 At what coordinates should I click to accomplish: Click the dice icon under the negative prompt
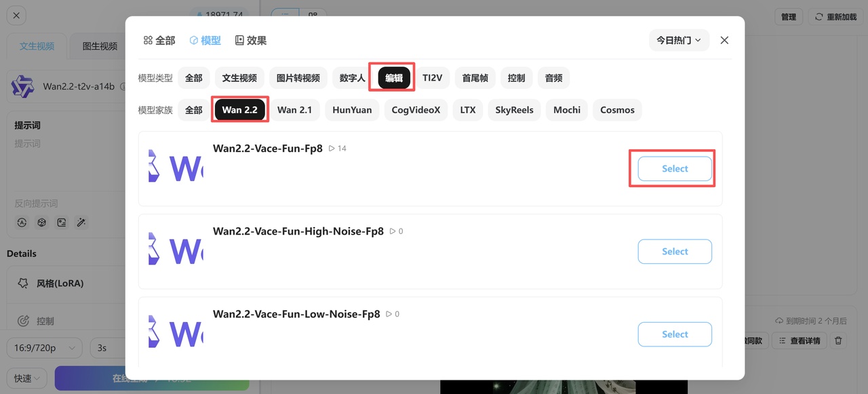(41, 222)
